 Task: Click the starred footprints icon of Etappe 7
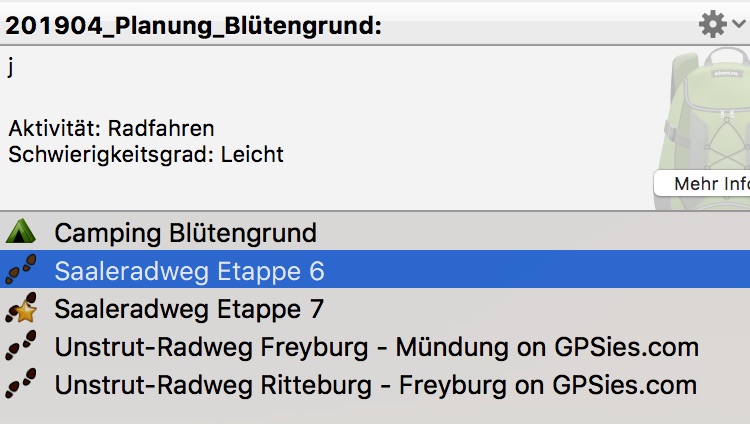point(21,308)
